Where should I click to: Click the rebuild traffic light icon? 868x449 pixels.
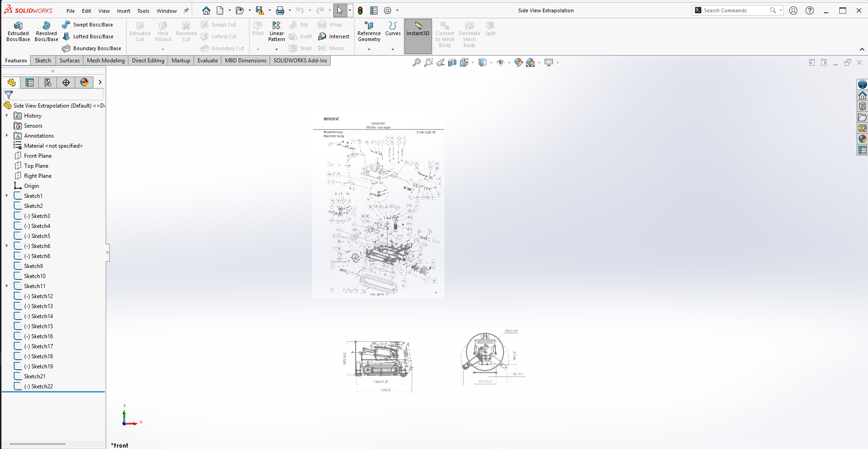pos(360,10)
